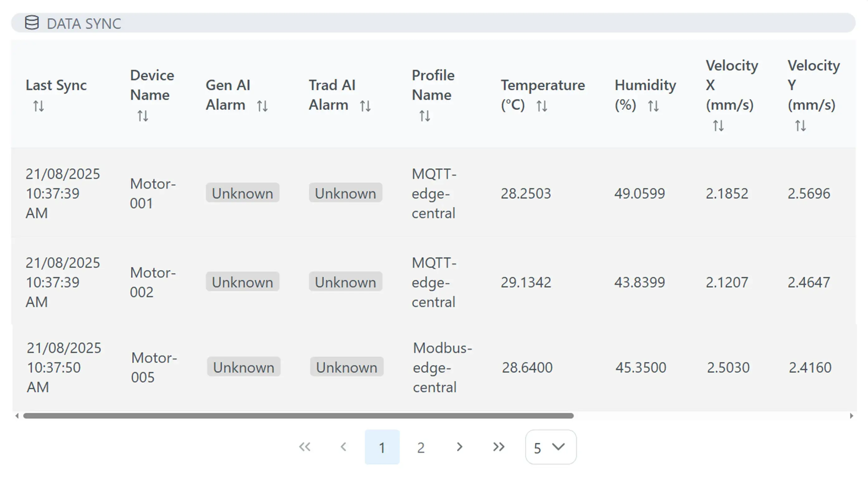The width and height of the screenshot is (868, 478).
Task: Go to the previous page
Action: (x=343, y=447)
